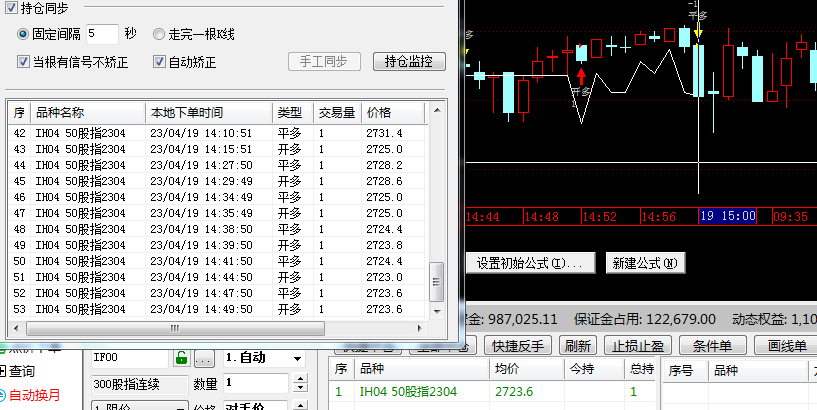Click the 今持 column header

point(595,369)
